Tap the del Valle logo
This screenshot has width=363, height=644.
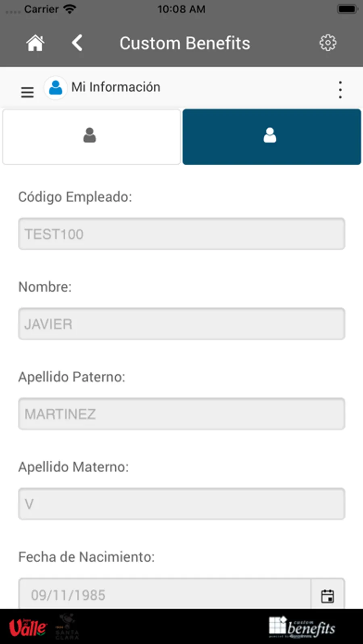point(27,627)
